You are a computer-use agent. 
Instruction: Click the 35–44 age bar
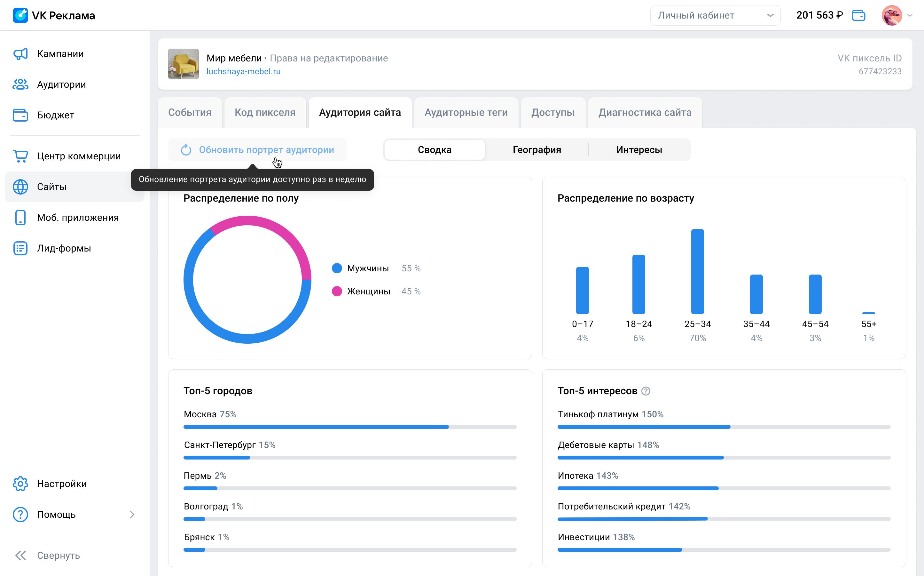(756, 294)
